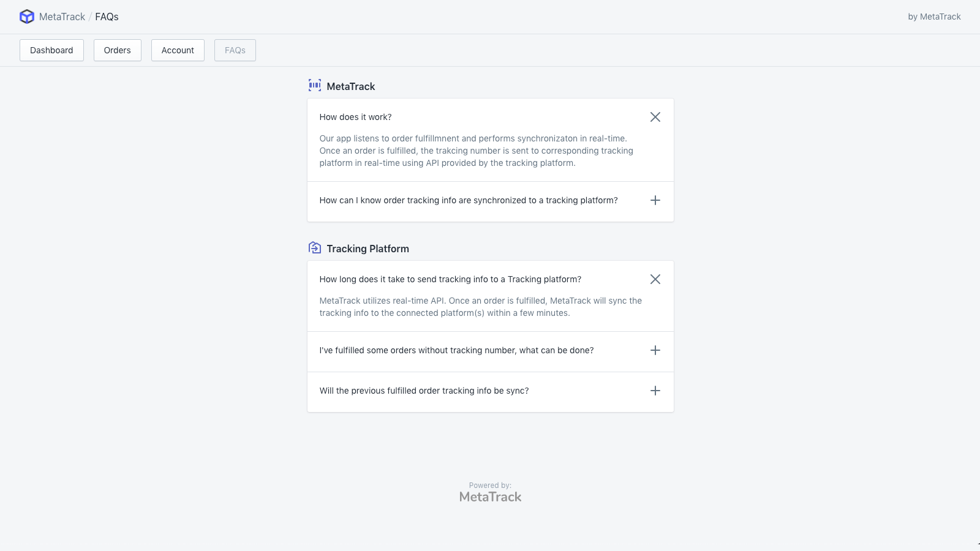The width and height of the screenshot is (980, 551).
Task: Expand the previous fulfilled order sync question
Action: click(655, 391)
